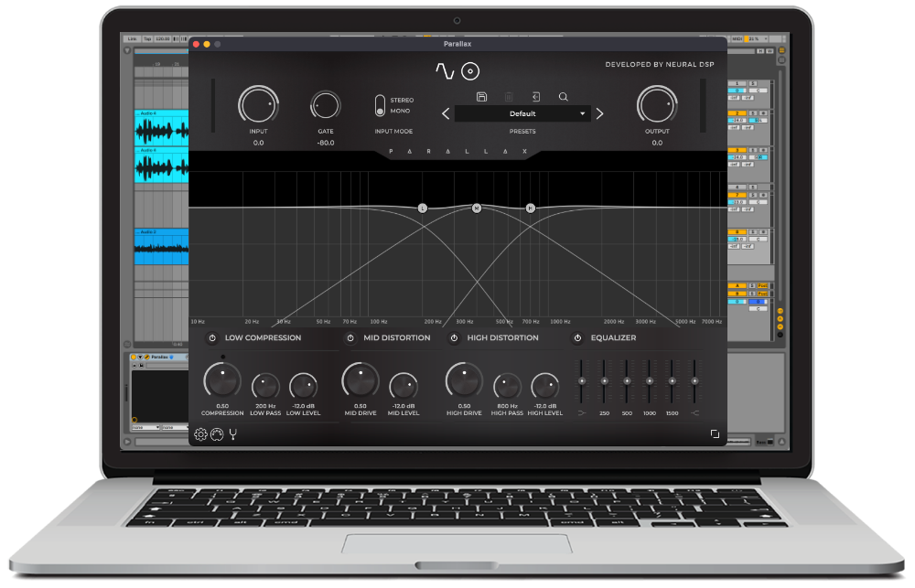Click the window resize corner icon
Screen dimensions: 915x588
(x=715, y=434)
